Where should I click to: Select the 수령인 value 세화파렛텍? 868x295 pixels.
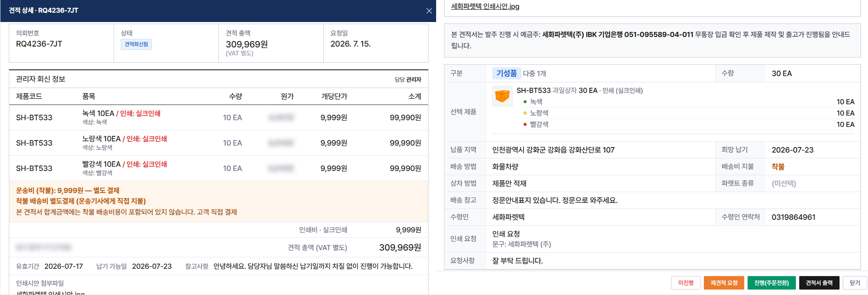pyautogui.click(x=508, y=217)
